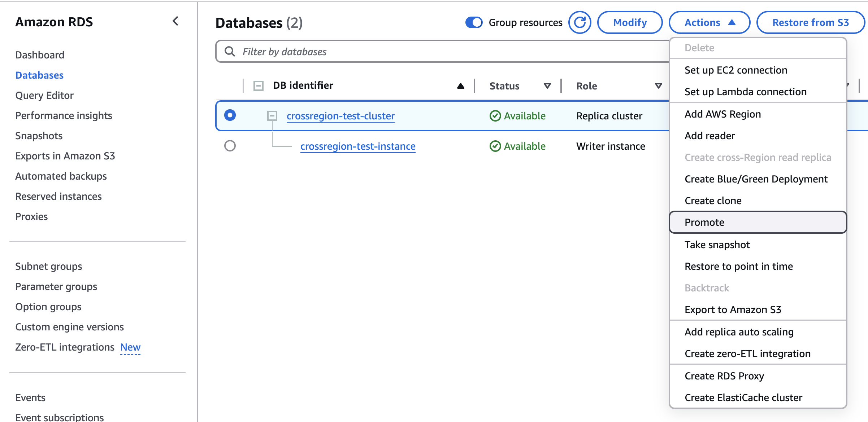
Task: Close the Actions dropdown menu
Action: 709,22
